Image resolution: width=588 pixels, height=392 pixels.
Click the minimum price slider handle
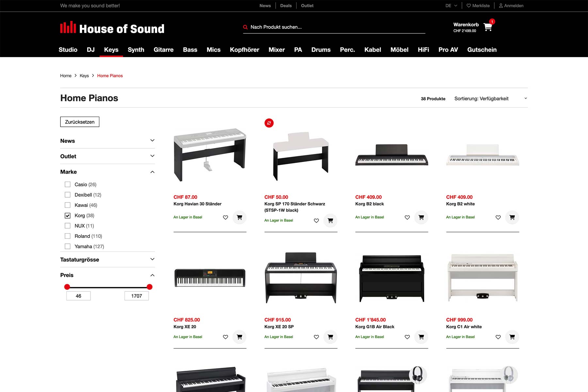coord(67,287)
